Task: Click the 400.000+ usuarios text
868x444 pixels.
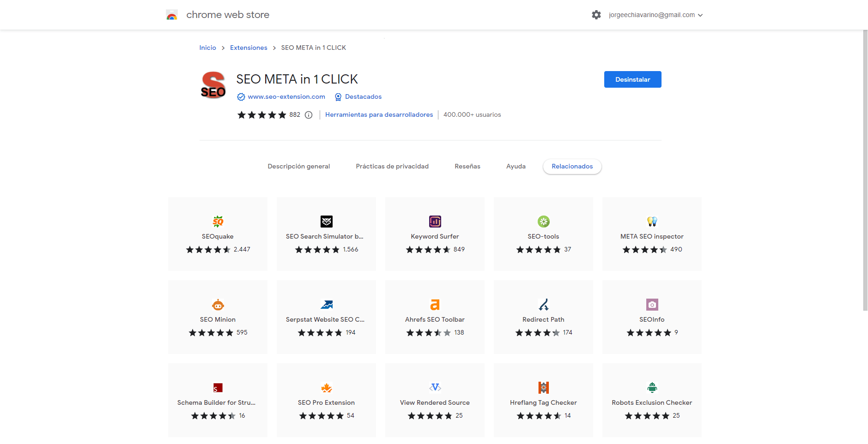Action: click(472, 114)
